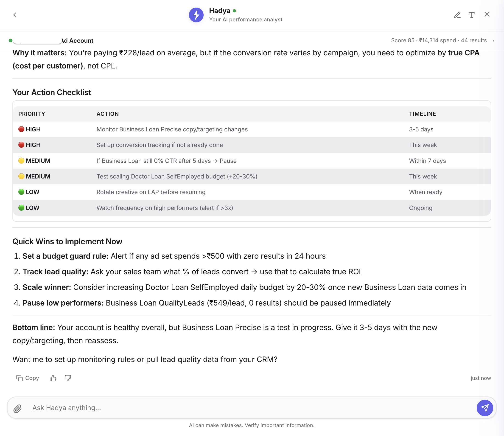
Task: Click the 'Within 7 days' timeline cell
Action: click(x=427, y=161)
